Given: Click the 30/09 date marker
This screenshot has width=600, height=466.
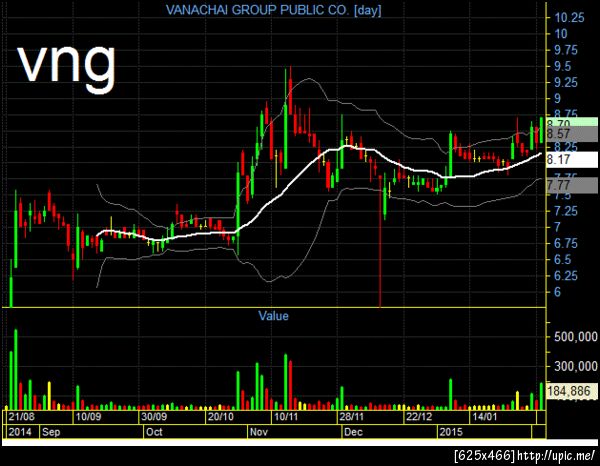Looking at the screenshot, I should (x=154, y=417).
